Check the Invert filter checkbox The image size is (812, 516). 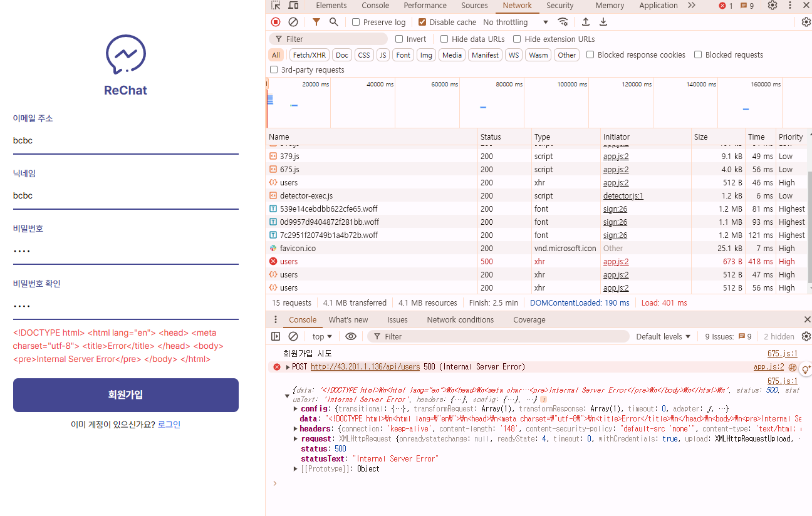pos(399,39)
